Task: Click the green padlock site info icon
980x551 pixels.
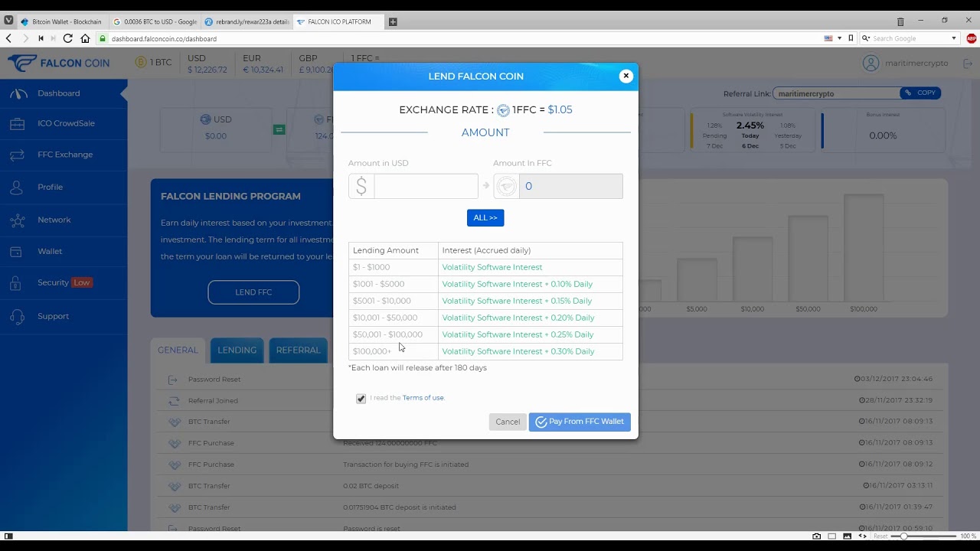Action: click(103, 38)
